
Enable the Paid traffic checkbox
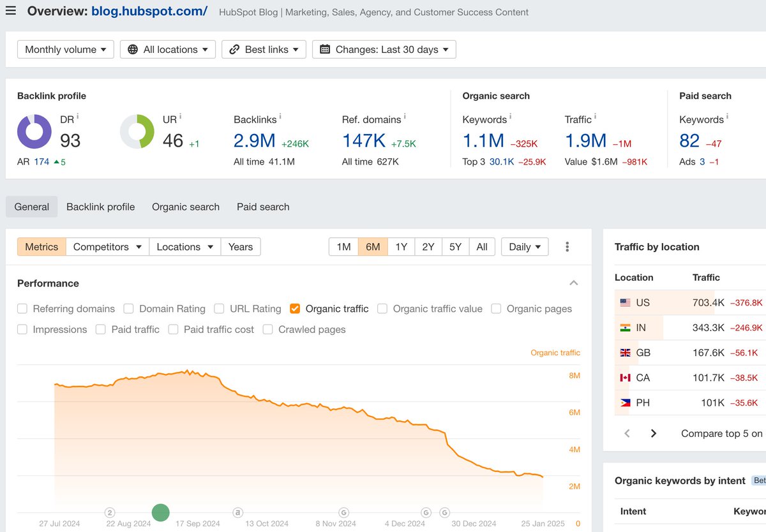(x=100, y=330)
